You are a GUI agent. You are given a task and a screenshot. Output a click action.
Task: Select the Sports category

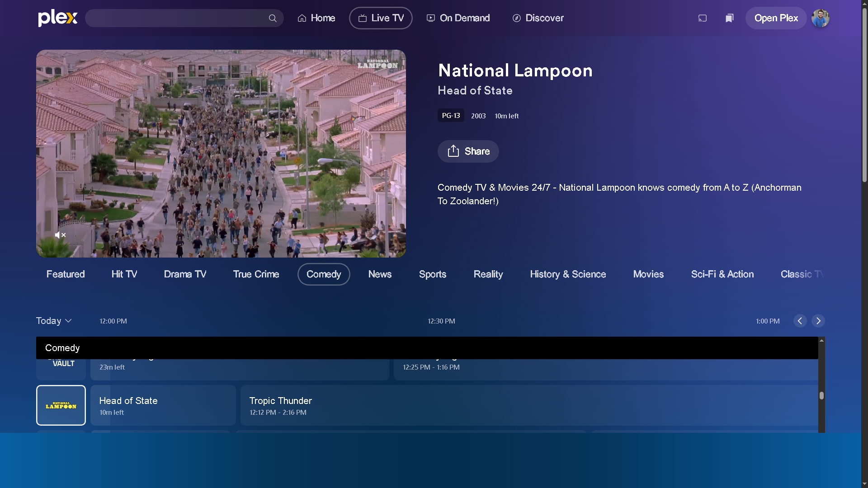(x=433, y=274)
